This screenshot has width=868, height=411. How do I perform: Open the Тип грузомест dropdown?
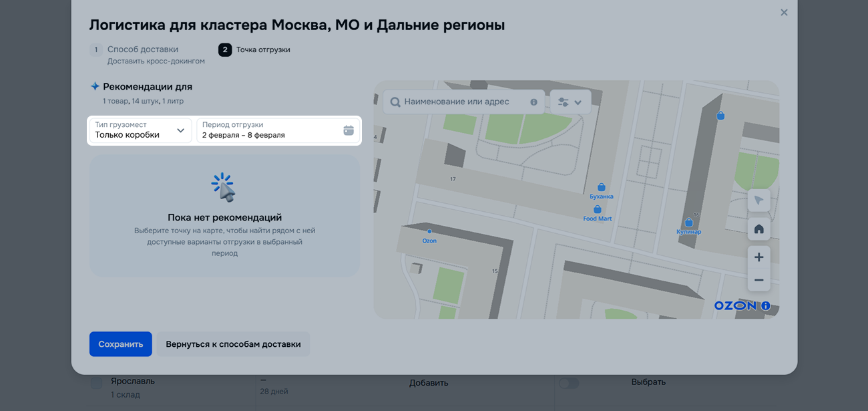[x=140, y=130]
